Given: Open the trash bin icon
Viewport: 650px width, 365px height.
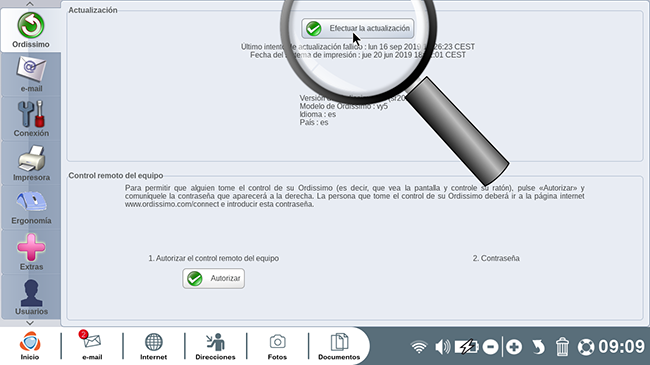Looking at the screenshot, I should pyautogui.click(x=562, y=347).
